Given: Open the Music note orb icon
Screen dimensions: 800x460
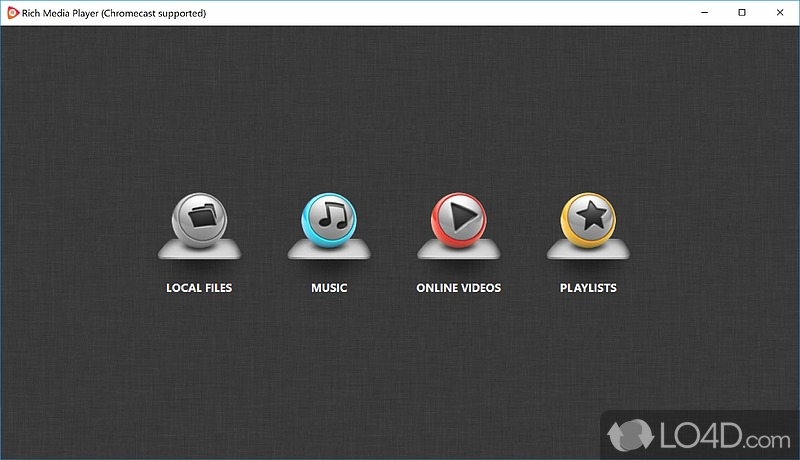Looking at the screenshot, I should (329, 220).
